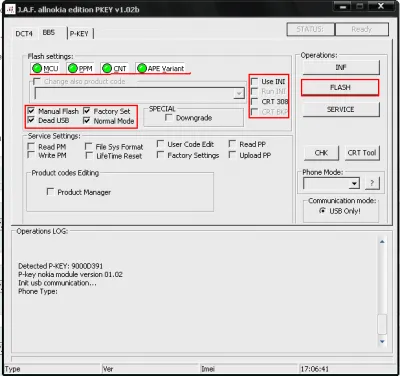The height and width of the screenshot is (376, 400).
Task: Check the LifeTime Reset option
Action: (x=89, y=156)
